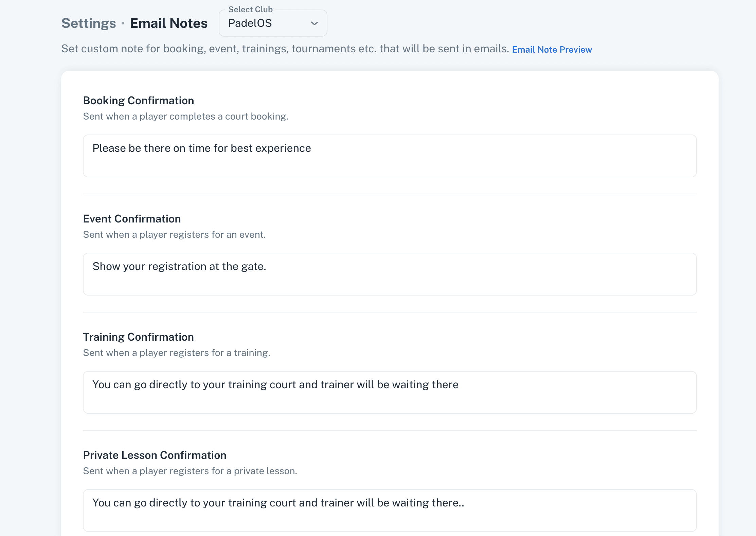Screen dimensions: 756x536
Task: Click the Email Notes page title
Action: pyautogui.click(x=169, y=23)
